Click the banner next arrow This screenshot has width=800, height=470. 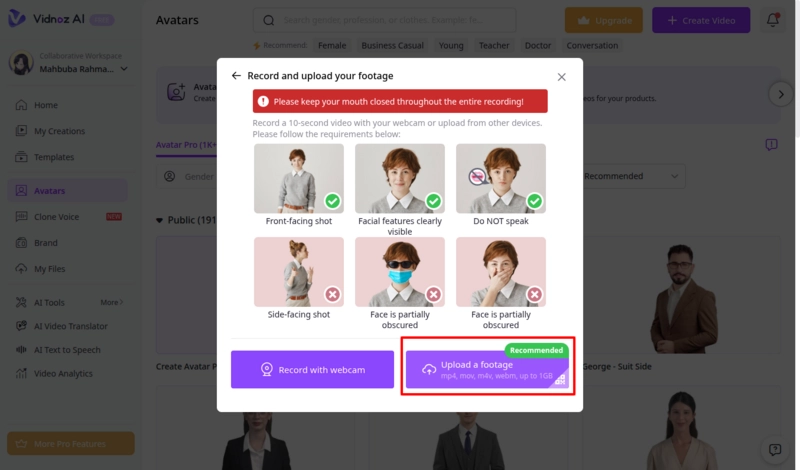coord(781,94)
